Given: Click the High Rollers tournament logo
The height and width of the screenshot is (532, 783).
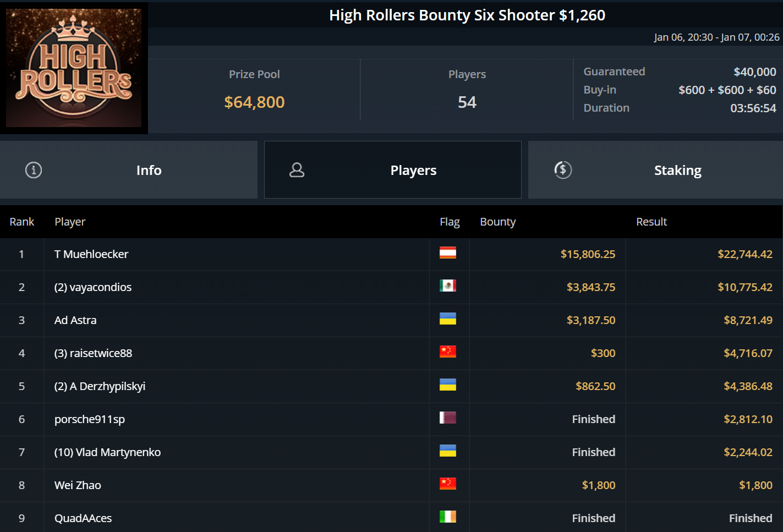Looking at the screenshot, I should point(74,68).
